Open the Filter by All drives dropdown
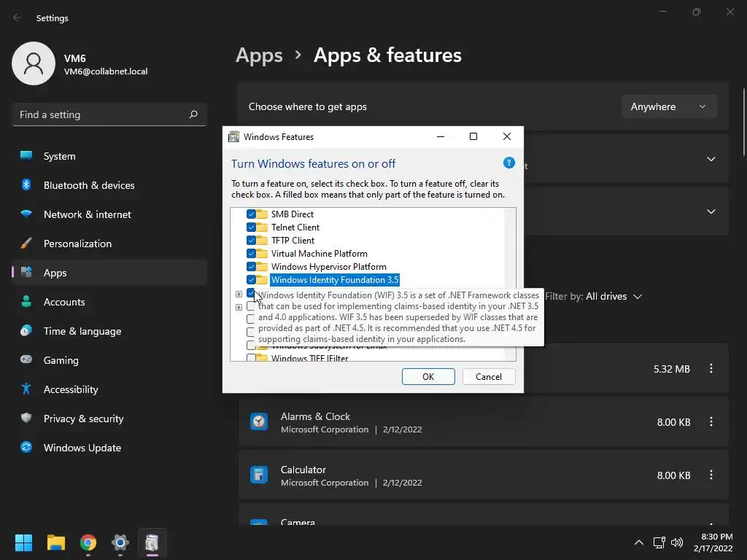This screenshot has height=560, width=747. pyautogui.click(x=595, y=296)
